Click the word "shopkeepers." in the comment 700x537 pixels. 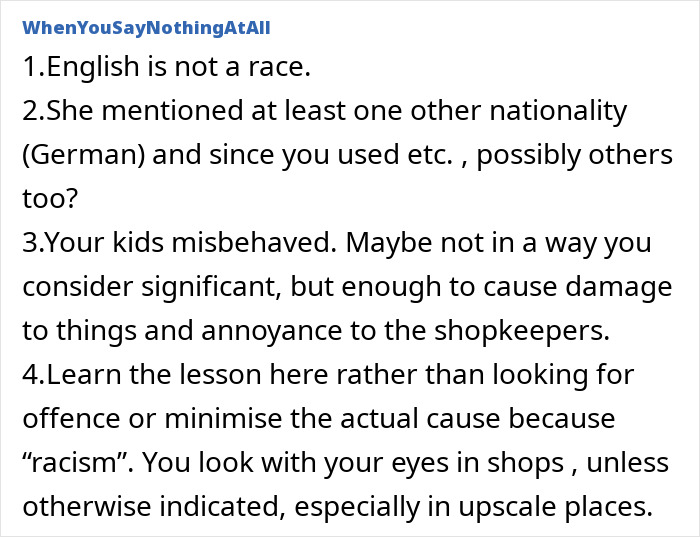[522, 331]
